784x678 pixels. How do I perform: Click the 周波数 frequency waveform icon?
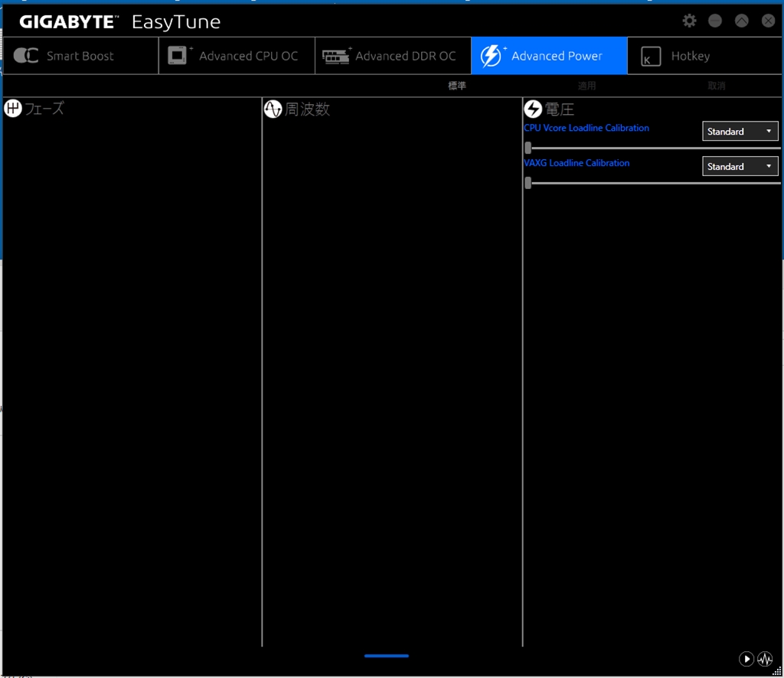point(273,109)
